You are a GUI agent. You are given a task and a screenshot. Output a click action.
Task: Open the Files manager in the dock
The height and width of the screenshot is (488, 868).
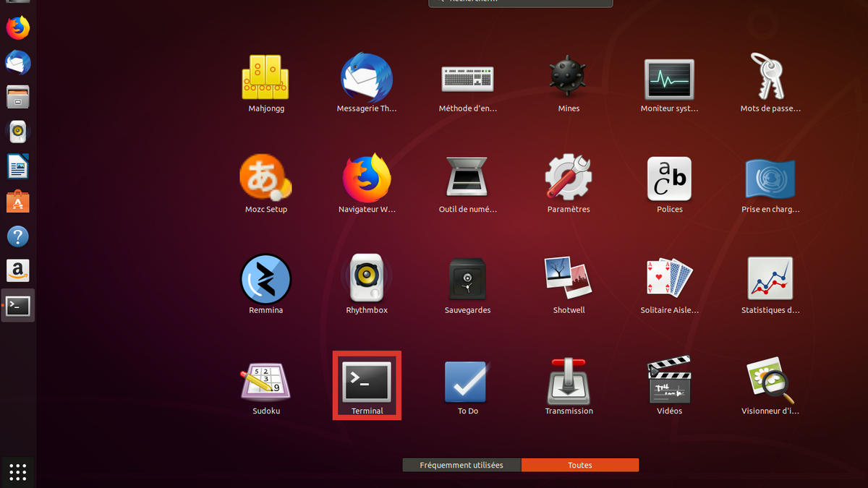click(18, 97)
